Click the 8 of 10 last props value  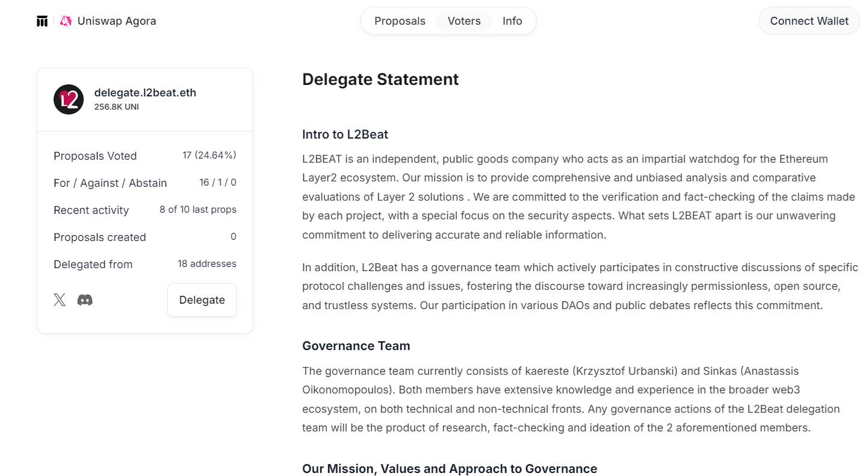(x=197, y=210)
